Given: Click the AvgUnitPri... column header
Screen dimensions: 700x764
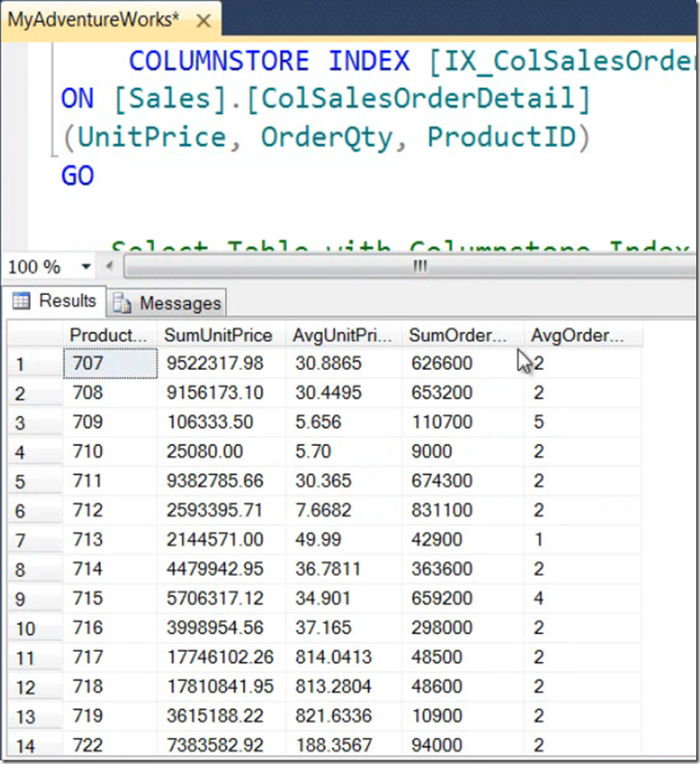Looking at the screenshot, I should pyautogui.click(x=344, y=336).
